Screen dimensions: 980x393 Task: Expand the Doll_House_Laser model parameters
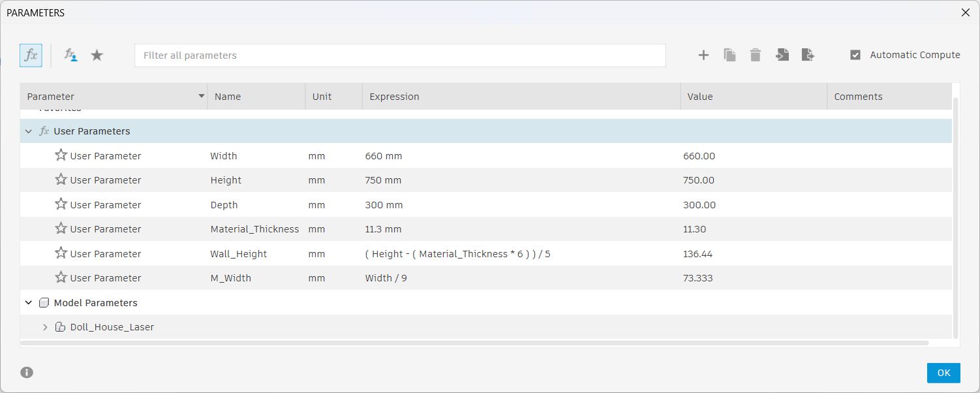[x=45, y=326]
